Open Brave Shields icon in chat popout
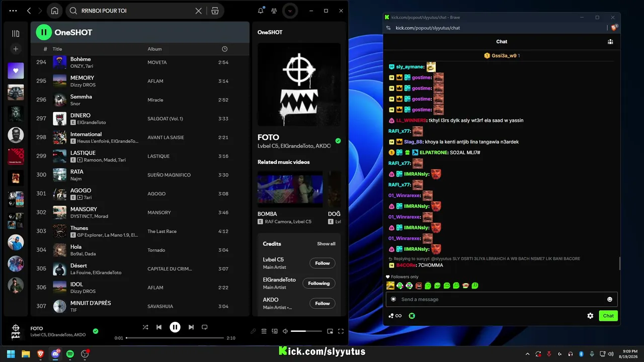Screen dimensions: 644x362 tap(613, 28)
